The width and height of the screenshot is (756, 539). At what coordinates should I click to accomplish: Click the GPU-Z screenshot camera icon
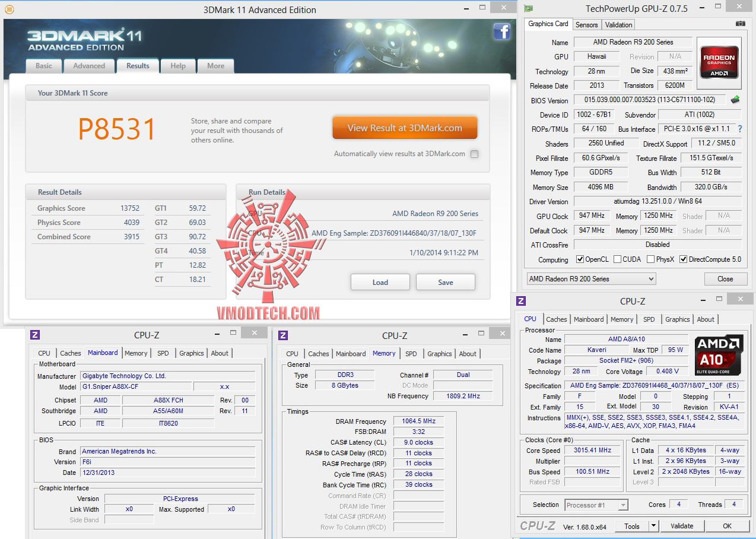click(740, 24)
